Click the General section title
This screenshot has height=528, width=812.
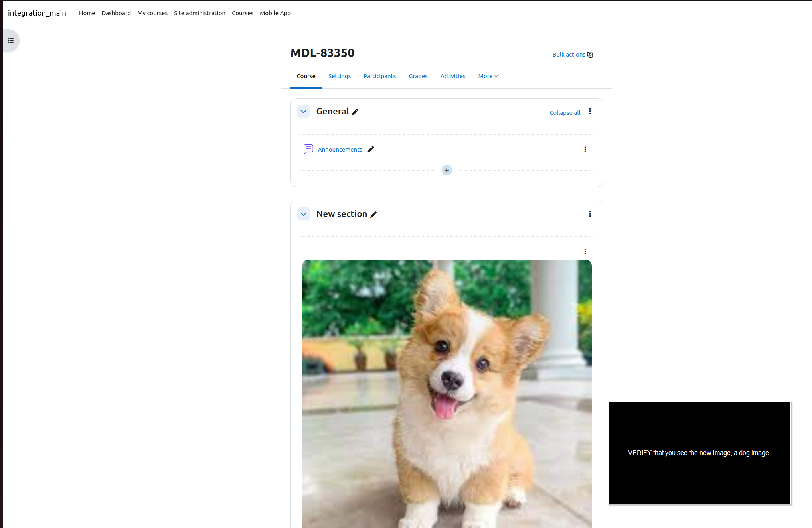pyautogui.click(x=332, y=112)
